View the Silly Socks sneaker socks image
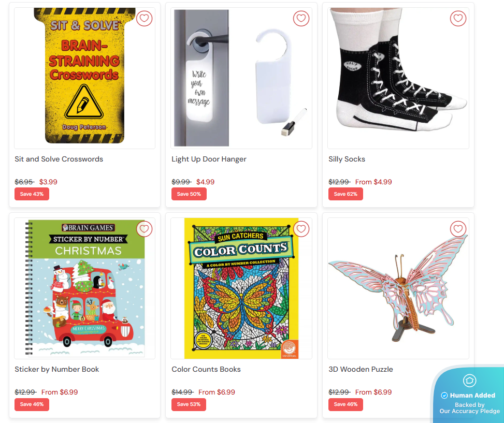The image size is (504, 423). click(x=398, y=78)
